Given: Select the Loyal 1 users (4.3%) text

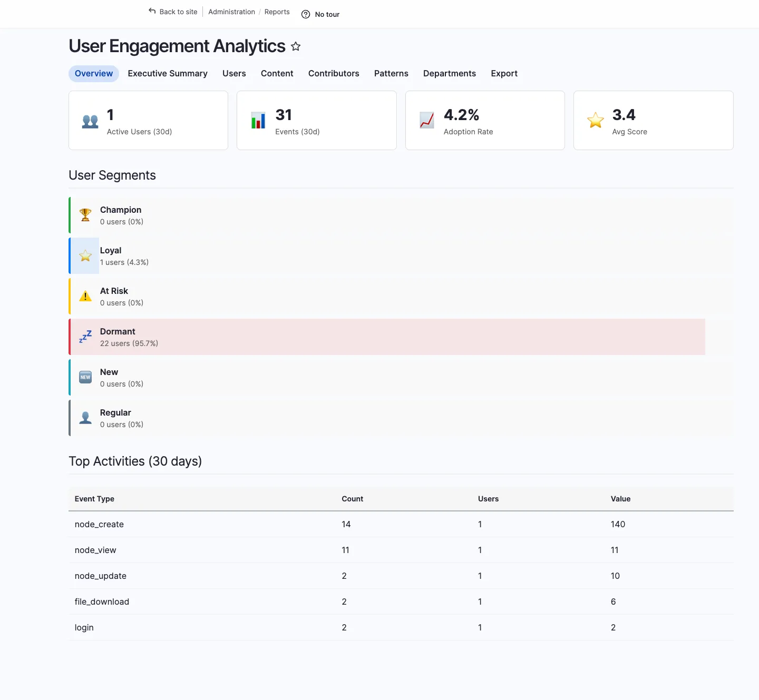Looking at the screenshot, I should [x=124, y=262].
